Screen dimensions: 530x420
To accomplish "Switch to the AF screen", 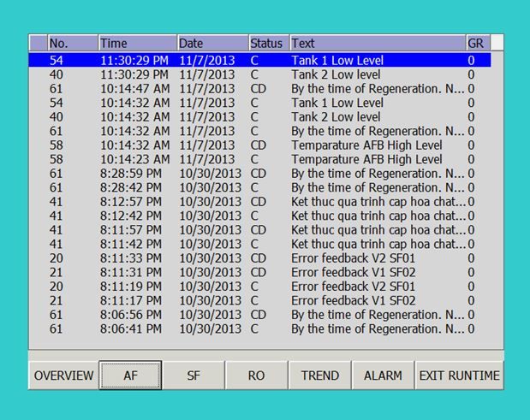I will pyautogui.click(x=130, y=376).
